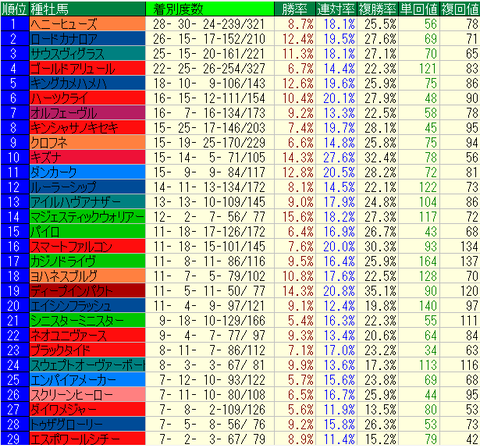Sort by the 連対率 column header
The image size is (480, 448).
336,9
